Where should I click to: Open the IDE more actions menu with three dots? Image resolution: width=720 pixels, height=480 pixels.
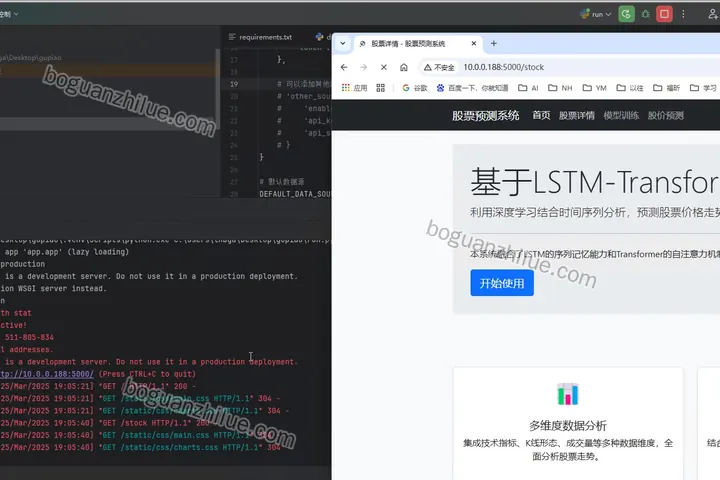pos(683,14)
